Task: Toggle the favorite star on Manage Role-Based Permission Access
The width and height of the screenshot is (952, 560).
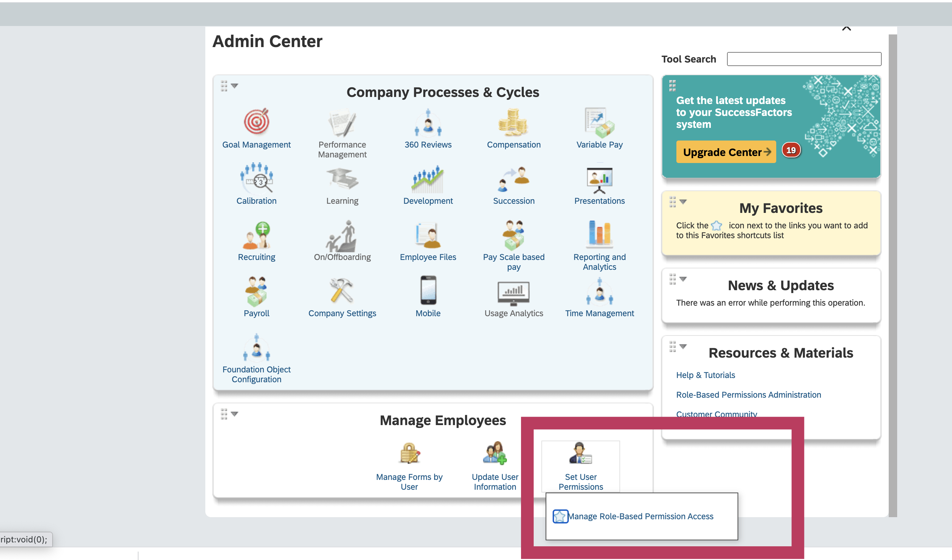Action: 560,516
